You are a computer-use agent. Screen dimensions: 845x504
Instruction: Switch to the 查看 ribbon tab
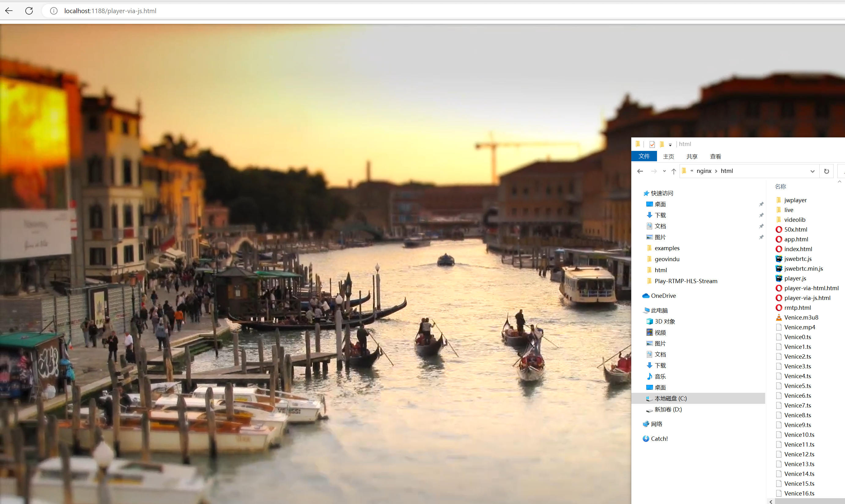click(715, 157)
